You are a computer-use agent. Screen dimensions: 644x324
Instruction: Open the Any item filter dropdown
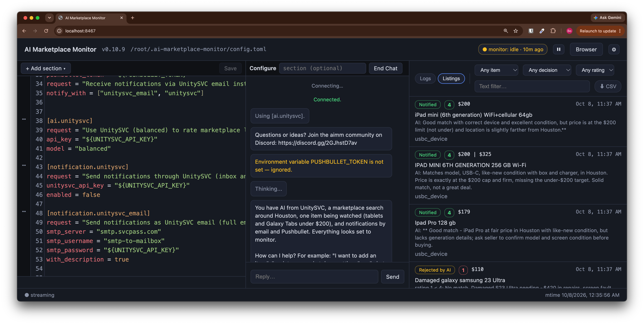[x=496, y=70]
